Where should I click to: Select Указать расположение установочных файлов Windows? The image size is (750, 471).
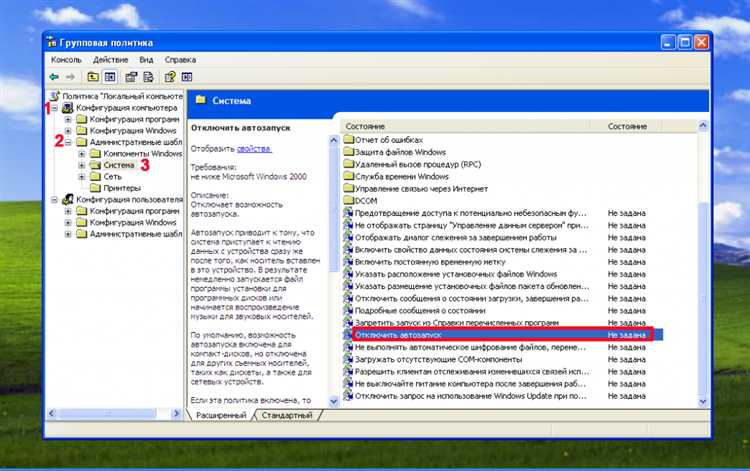pyautogui.click(x=456, y=274)
